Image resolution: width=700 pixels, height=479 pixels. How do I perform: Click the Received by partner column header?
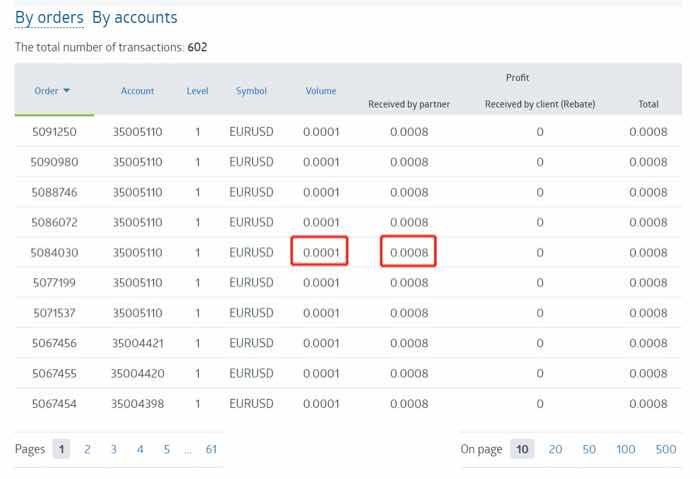click(x=409, y=104)
